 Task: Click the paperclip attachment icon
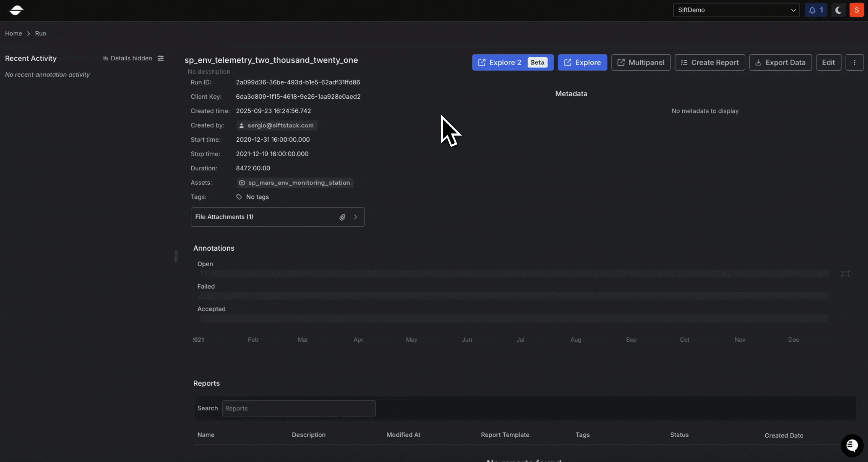[x=342, y=217]
